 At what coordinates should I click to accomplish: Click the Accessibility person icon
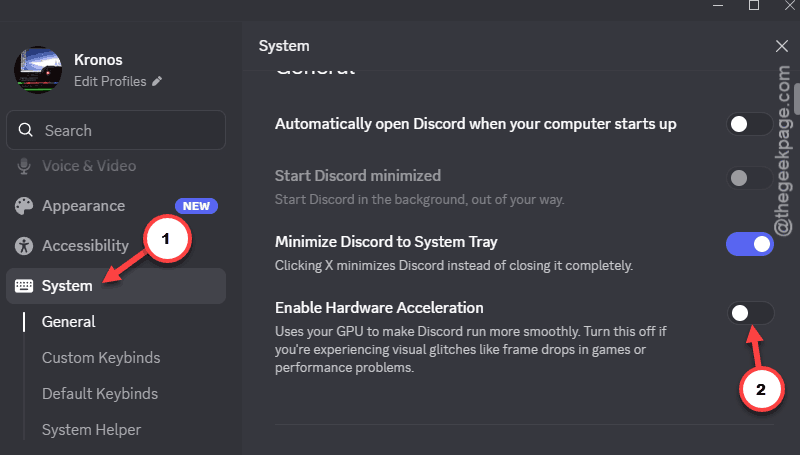23,246
